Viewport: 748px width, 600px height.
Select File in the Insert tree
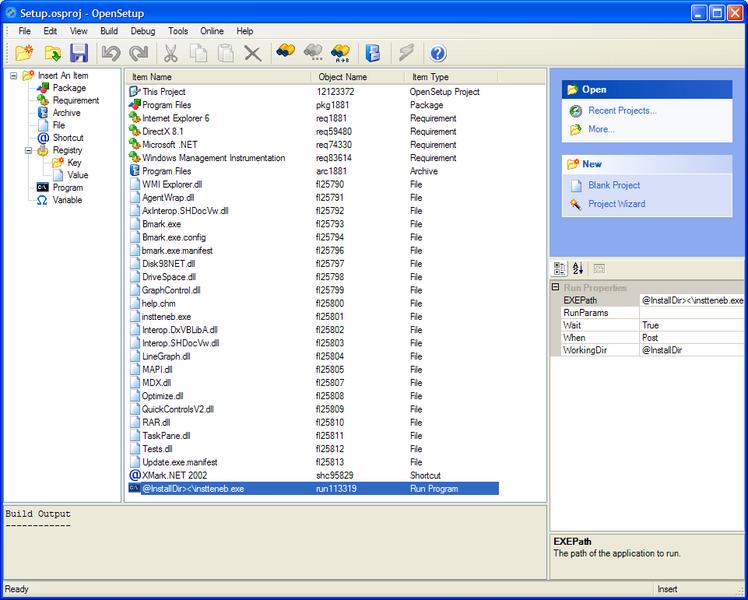click(x=59, y=125)
